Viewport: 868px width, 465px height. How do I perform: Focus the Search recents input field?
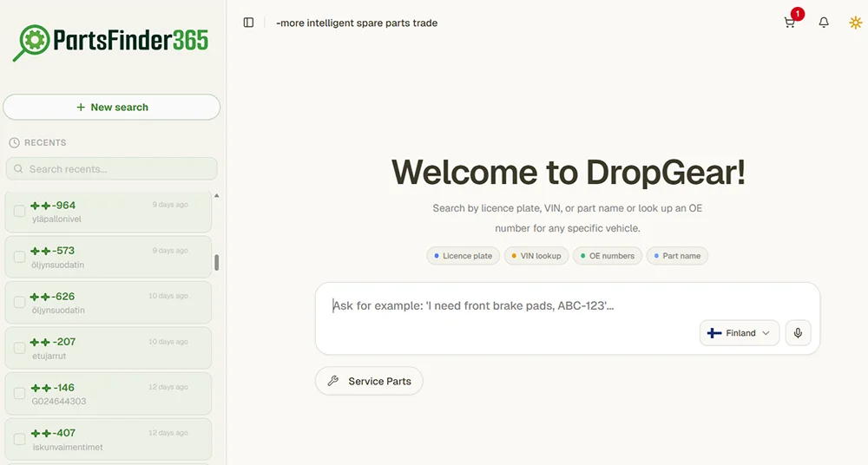click(x=111, y=169)
